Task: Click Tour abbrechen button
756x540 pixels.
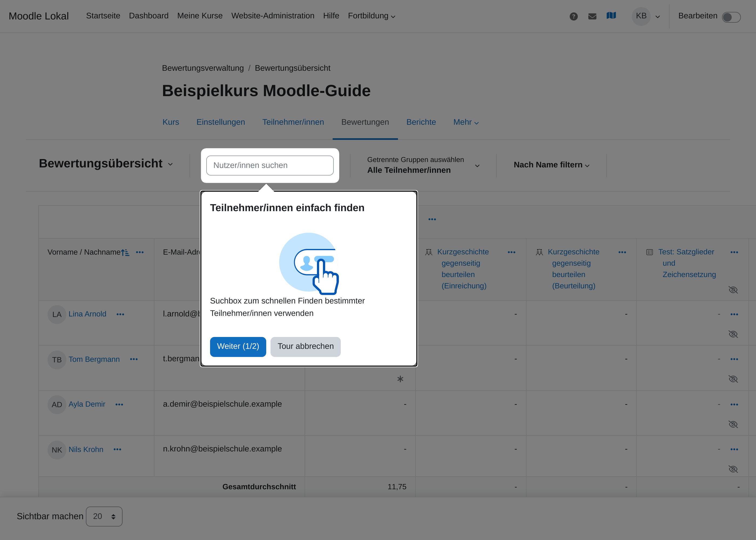Action: [x=305, y=346]
